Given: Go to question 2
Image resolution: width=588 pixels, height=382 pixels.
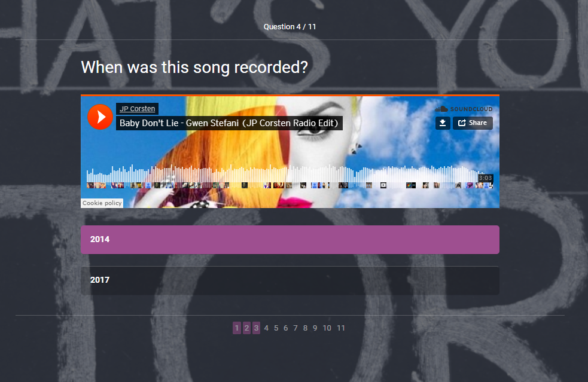Looking at the screenshot, I should [246, 328].
